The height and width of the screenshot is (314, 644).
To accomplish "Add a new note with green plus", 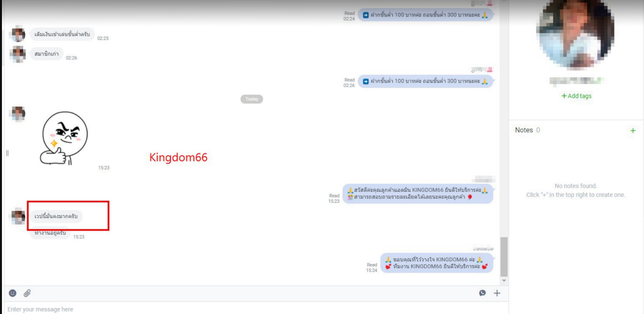I will coord(633,131).
